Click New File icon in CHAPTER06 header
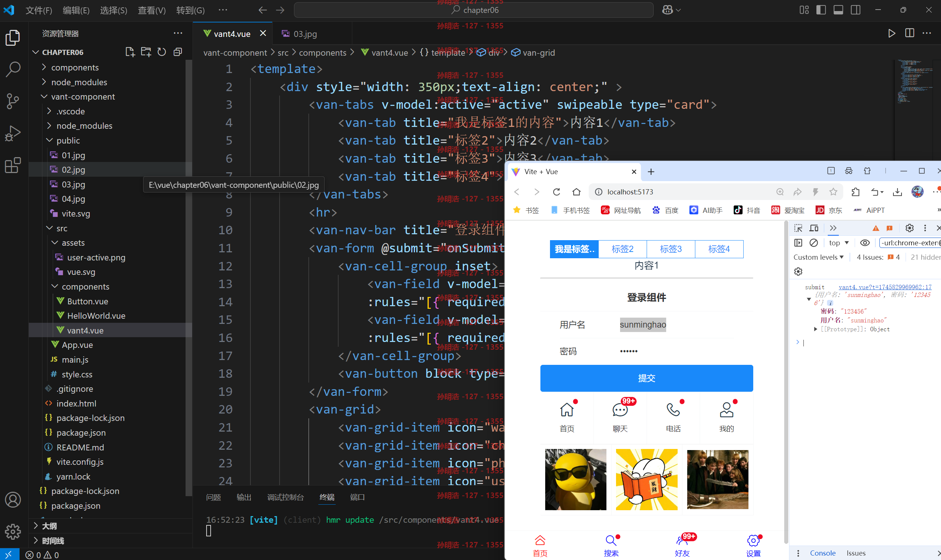941x560 pixels. click(x=130, y=52)
